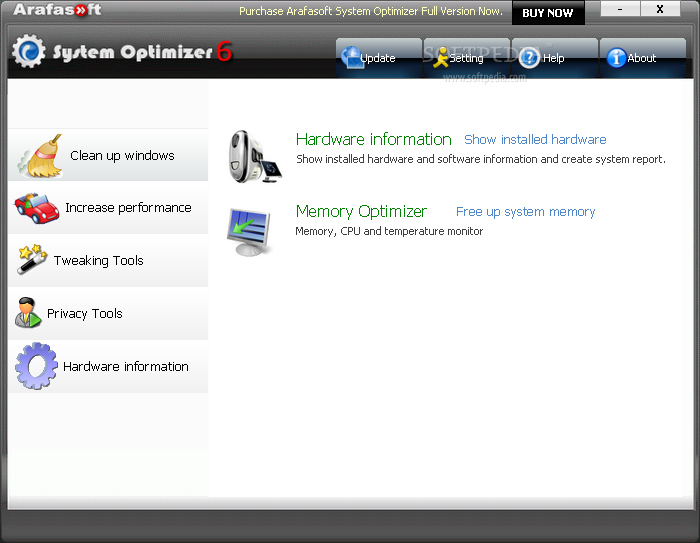Click the yellow figure Setting icon
The width and height of the screenshot is (700, 543).
441,58
